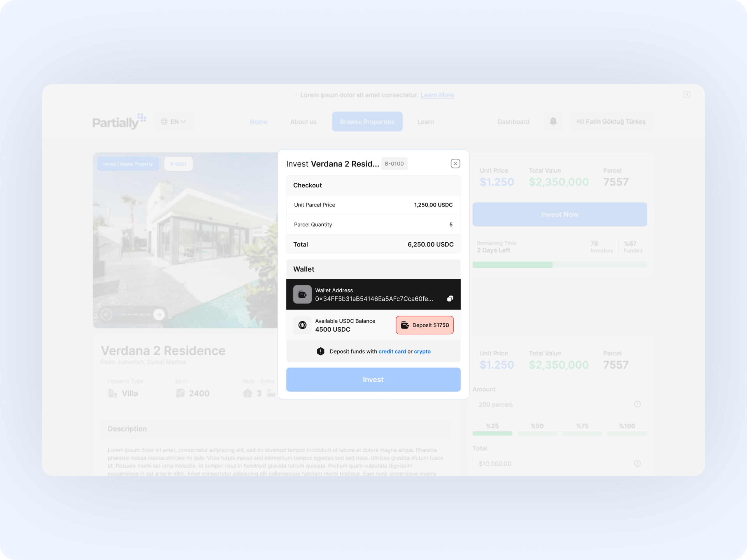Viewport: 747px width, 560px height.
Task: Click the wallet address text 0x34FF5b...
Action: point(374,299)
